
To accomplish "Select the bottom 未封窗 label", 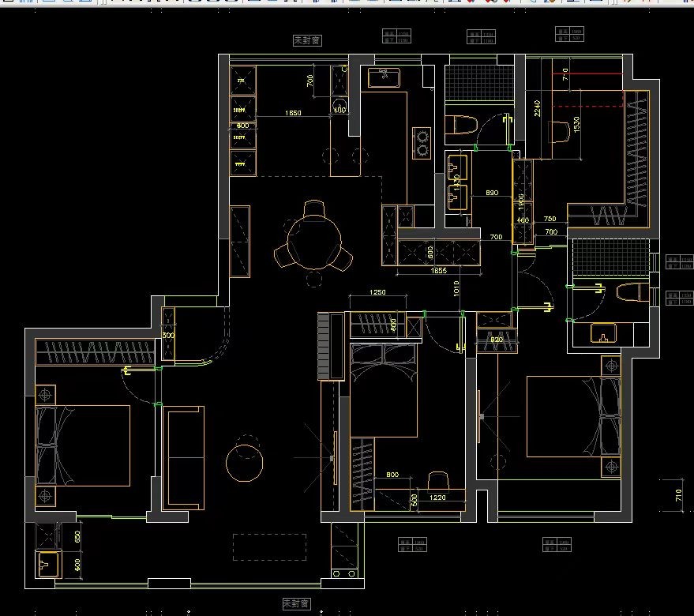I will (x=296, y=603).
